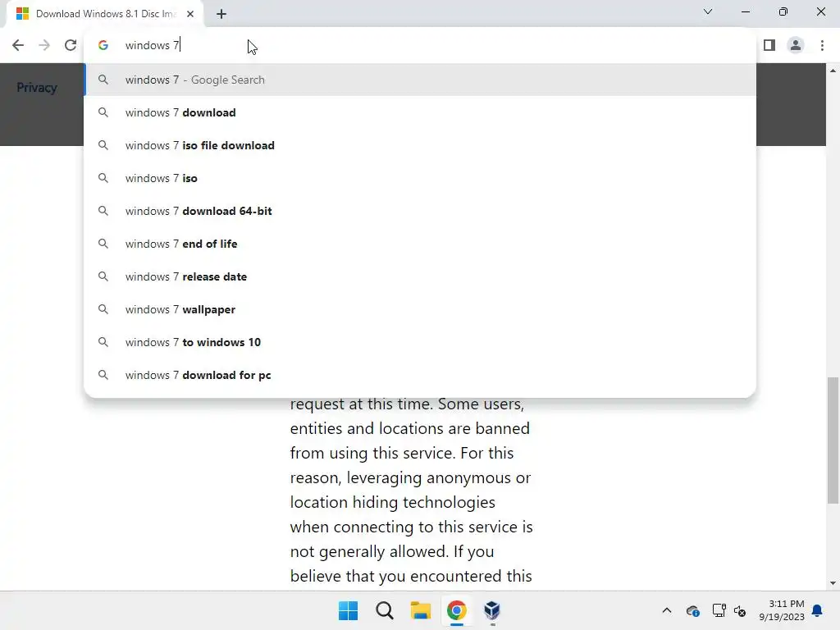
Task: Open the Chrome profile avatar
Action: click(x=796, y=45)
